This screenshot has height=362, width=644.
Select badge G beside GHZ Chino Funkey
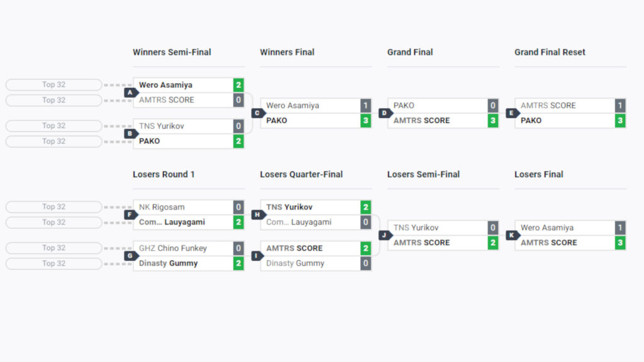point(131,256)
